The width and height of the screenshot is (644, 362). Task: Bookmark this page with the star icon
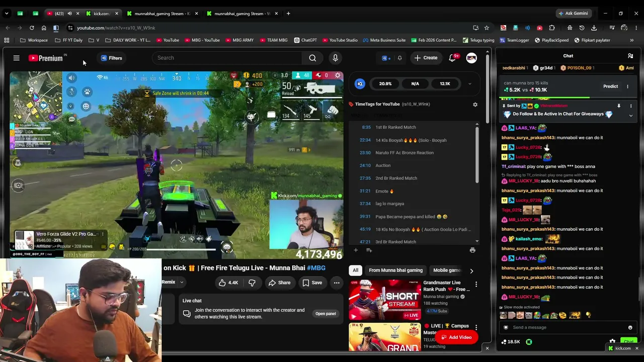pyautogui.click(x=487, y=28)
